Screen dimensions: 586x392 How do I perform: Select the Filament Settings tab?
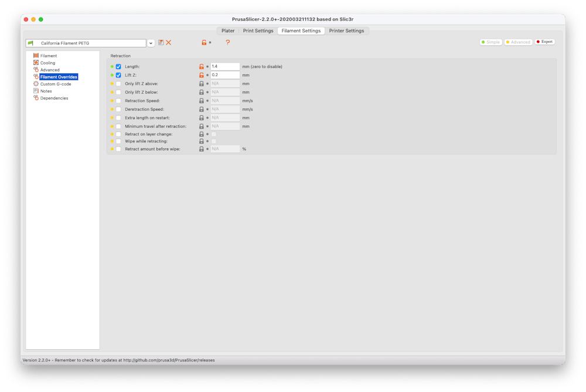[x=301, y=30]
